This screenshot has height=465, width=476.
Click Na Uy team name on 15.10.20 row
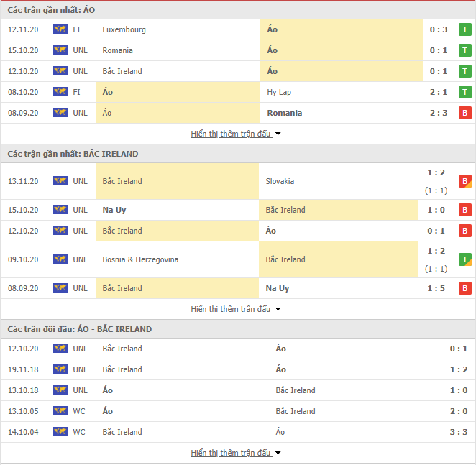click(x=114, y=210)
